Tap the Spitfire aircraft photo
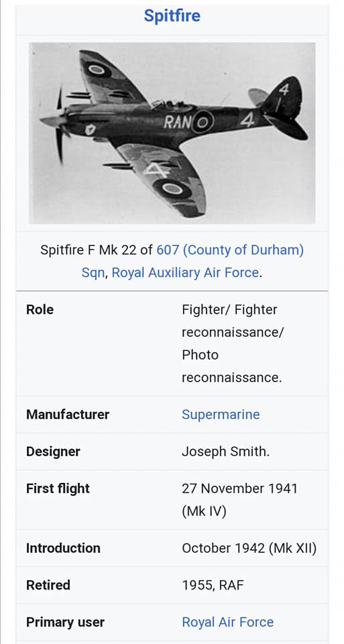Image resolution: width=344 pixels, height=644 pixels. tap(172, 133)
